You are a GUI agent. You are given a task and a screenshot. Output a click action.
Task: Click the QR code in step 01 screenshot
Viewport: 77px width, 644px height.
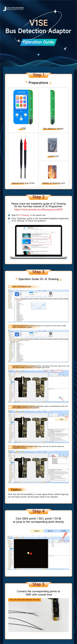[50, 293]
